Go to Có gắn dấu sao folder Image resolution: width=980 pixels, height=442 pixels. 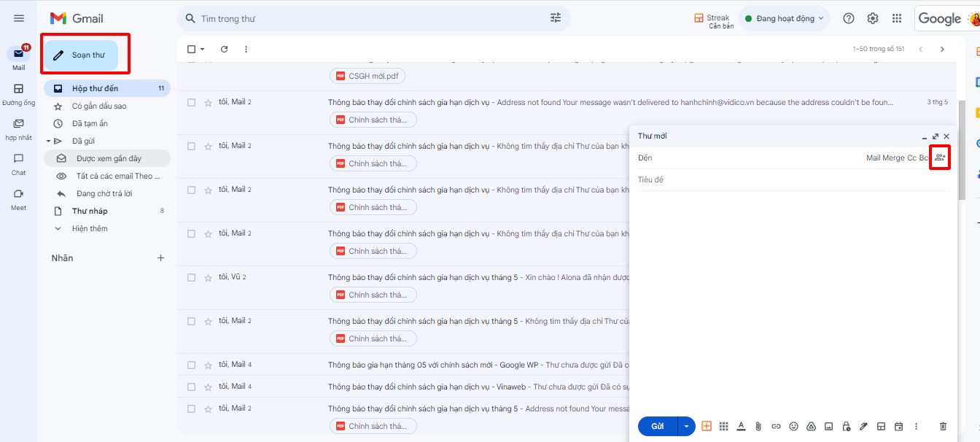(99, 106)
